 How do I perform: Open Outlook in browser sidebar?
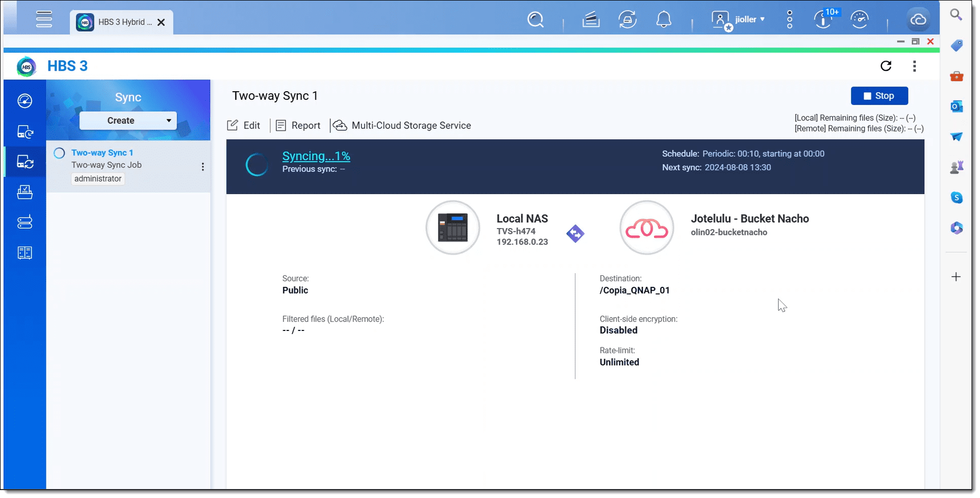click(956, 107)
